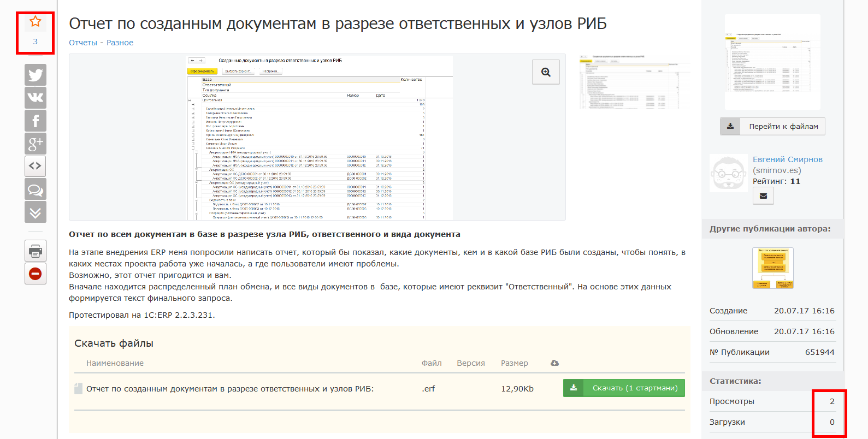Click Евгений Смирнов's avatar image
Image resolution: width=868 pixels, height=439 pixels.
click(728, 173)
